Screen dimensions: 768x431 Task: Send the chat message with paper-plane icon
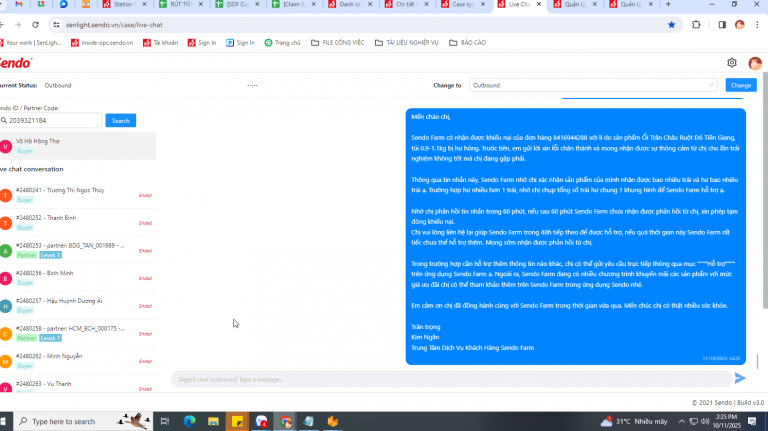click(740, 378)
